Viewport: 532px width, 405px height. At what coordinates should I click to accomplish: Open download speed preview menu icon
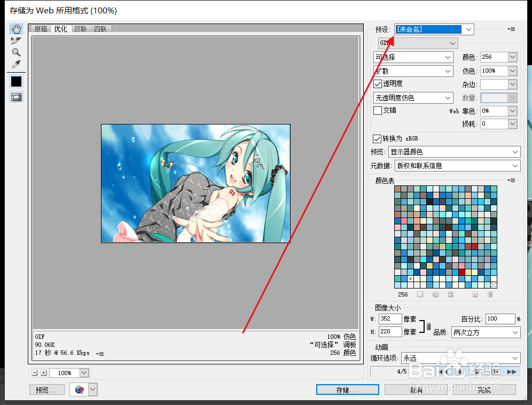click(100, 354)
